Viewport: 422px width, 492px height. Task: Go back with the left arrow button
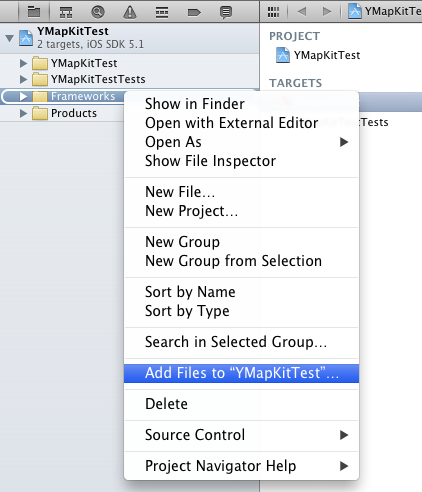coord(302,12)
